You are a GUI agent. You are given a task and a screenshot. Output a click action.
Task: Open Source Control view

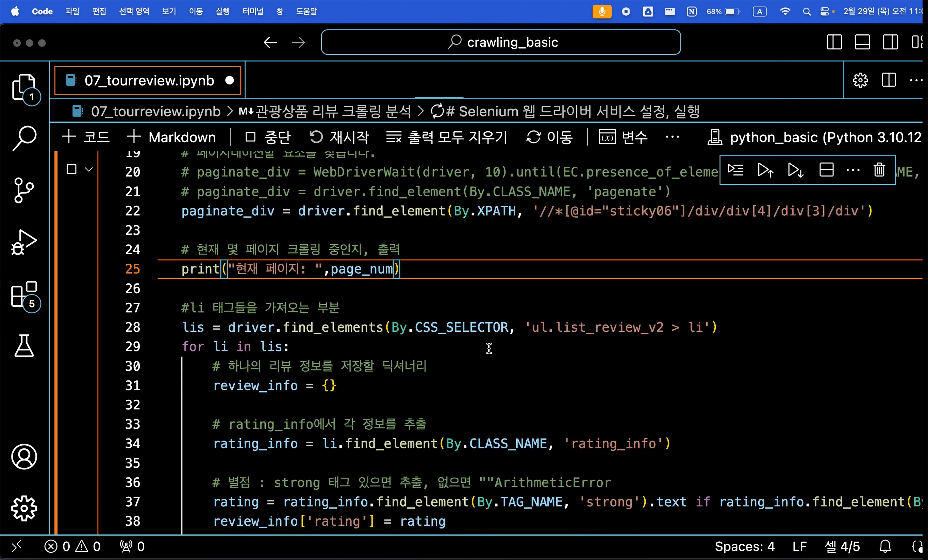24,190
